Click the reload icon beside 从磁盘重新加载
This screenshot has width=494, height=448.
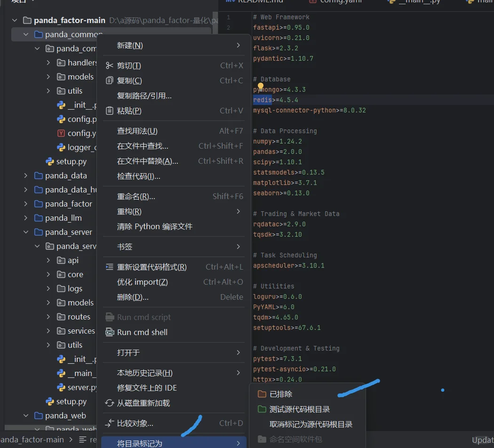click(x=109, y=403)
